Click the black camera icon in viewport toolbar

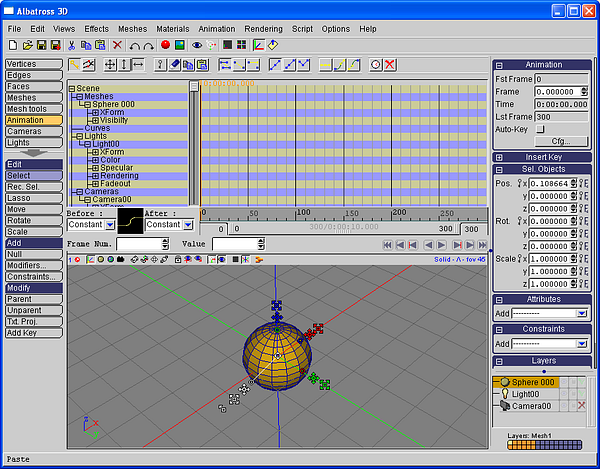[121, 259]
